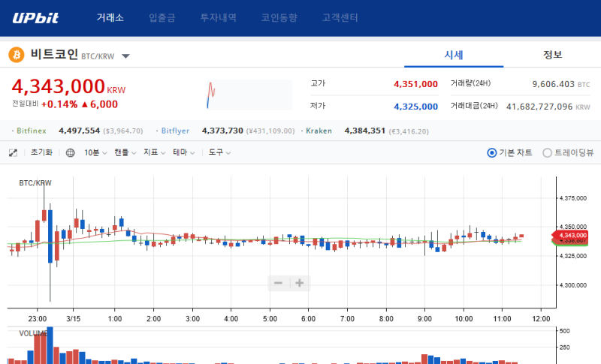
Task: Click the 12:00 label on time axis
Action: pyautogui.click(x=541, y=319)
